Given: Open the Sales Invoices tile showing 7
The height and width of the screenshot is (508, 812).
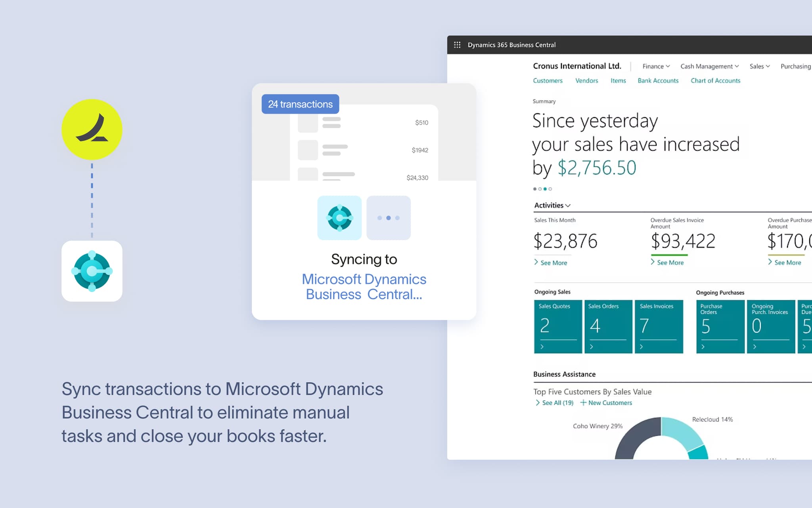Looking at the screenshot, I should pyautogui.click(x=659, y=326).
